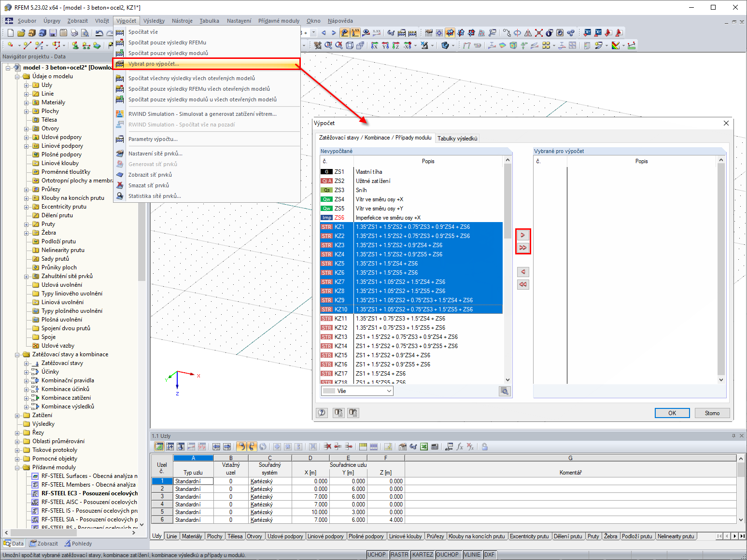Image resolution: width=747 pixels, height=560 pixels.
Task: Toggle VLINIE status bar button
Action: 472,555
